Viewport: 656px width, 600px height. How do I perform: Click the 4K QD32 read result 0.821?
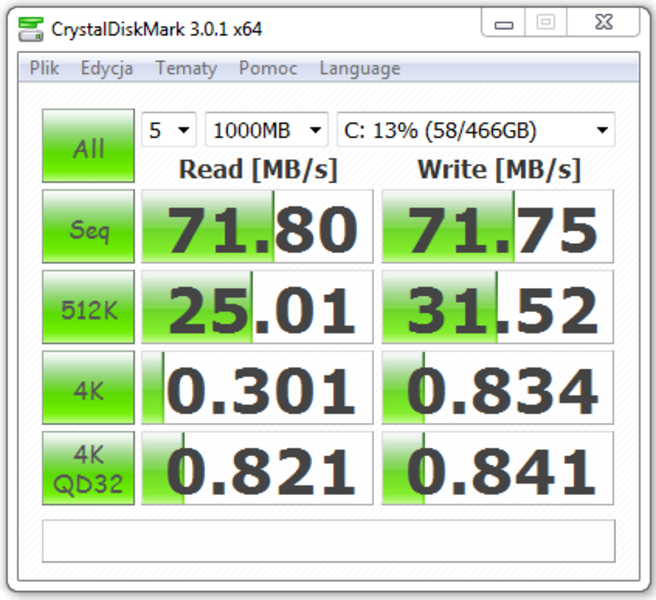coord(257,468)
